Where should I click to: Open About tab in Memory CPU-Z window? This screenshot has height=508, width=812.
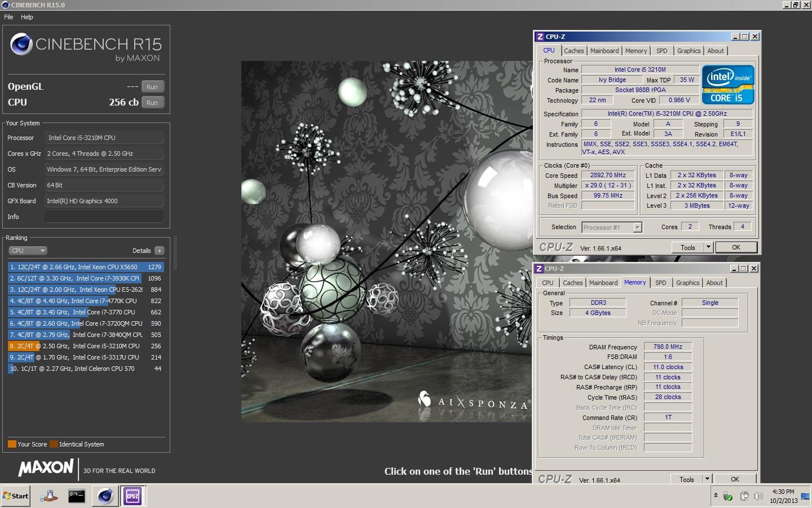pyautogui.click(x=714, y=283)
